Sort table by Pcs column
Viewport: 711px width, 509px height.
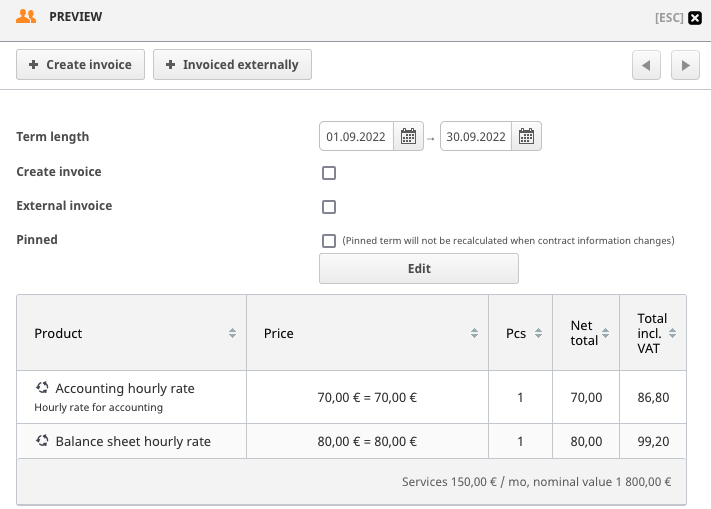coord(538,333)
